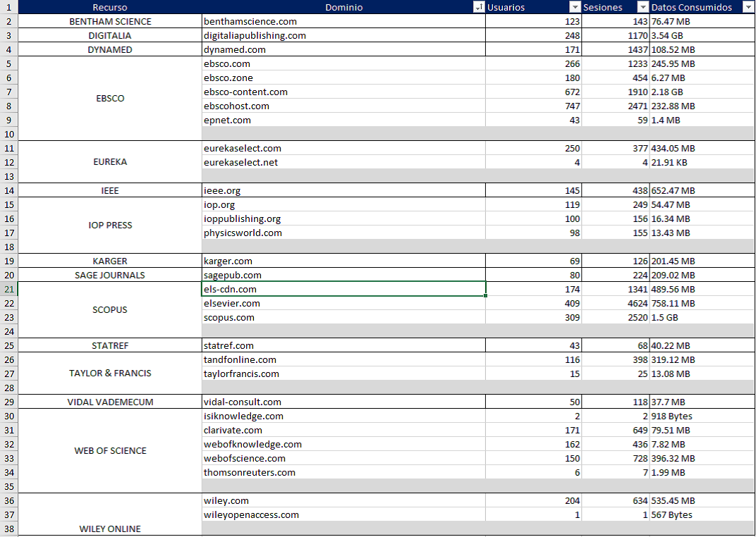Viewport: 756px width, 537px height.
Task: Select the tandfonline.com cell
Action: pos(343,359)
